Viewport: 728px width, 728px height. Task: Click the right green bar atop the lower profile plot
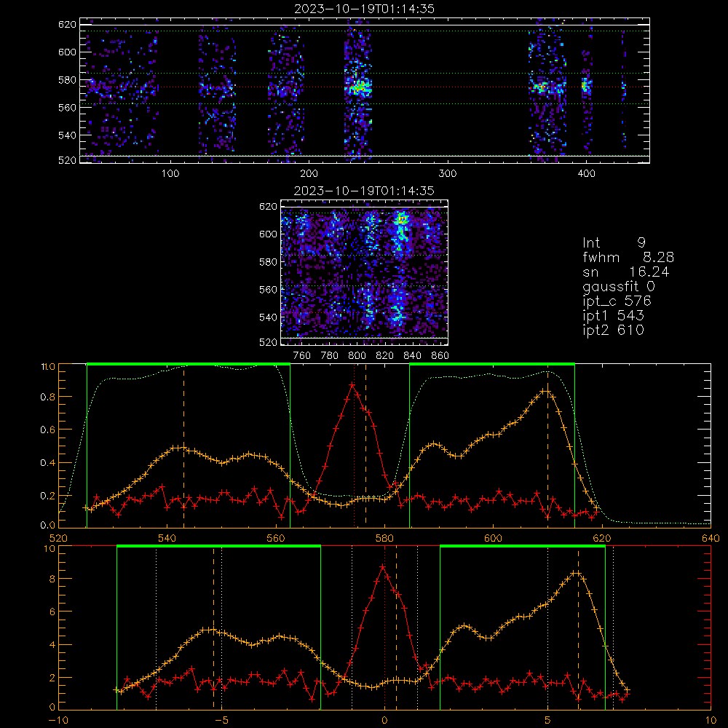[x=522, y=546]
